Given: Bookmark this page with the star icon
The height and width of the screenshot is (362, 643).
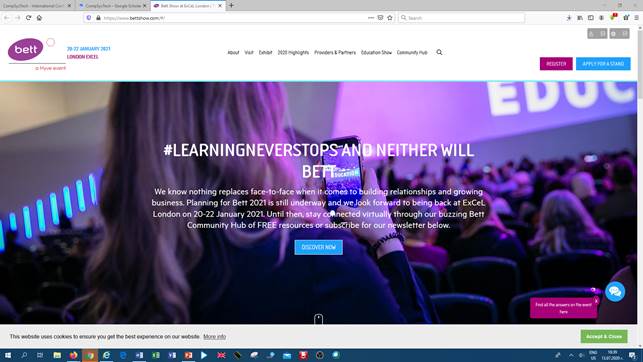Looking at the screenshot, I should pyautogui.click(x=390, y=18).
